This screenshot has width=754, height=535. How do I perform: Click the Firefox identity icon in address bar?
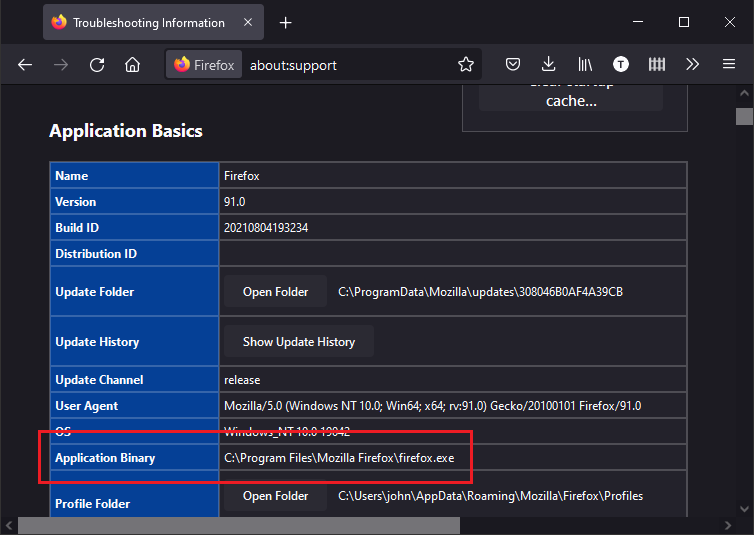pos(204,65)
